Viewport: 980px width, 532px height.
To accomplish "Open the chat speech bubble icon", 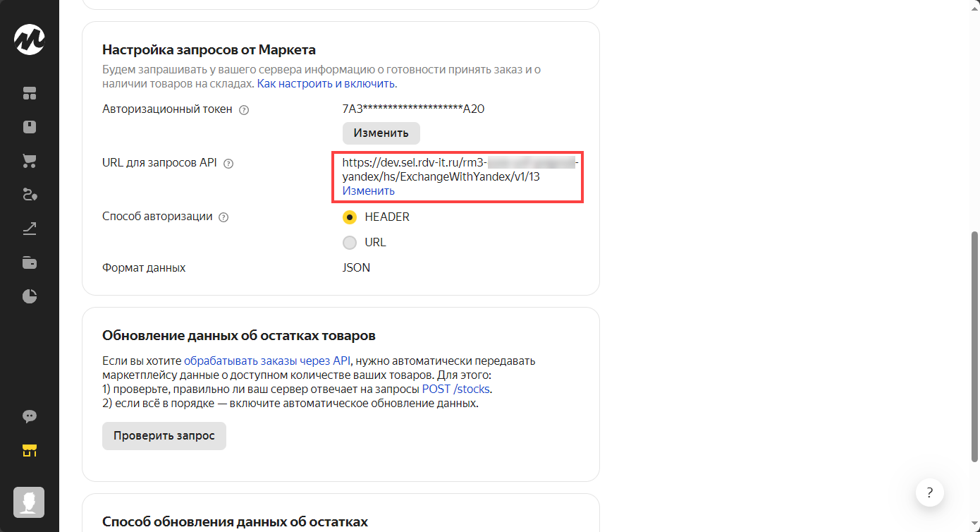I will point(30,416).
